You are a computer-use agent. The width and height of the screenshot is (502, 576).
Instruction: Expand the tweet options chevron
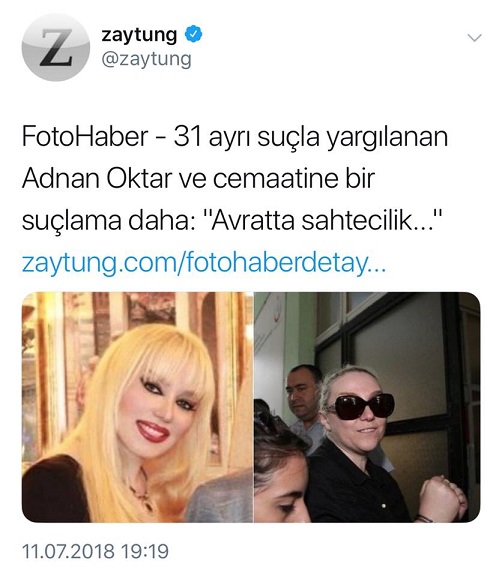(474, 37)
